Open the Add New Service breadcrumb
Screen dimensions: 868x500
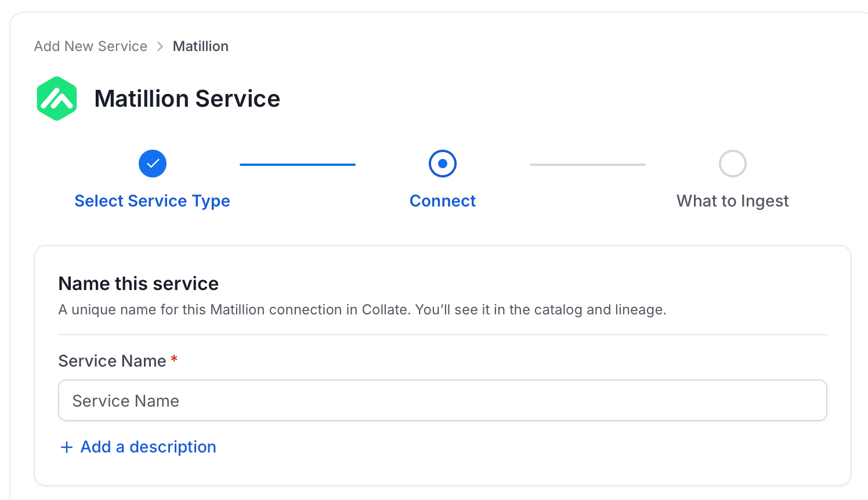(x=91, y=46)
